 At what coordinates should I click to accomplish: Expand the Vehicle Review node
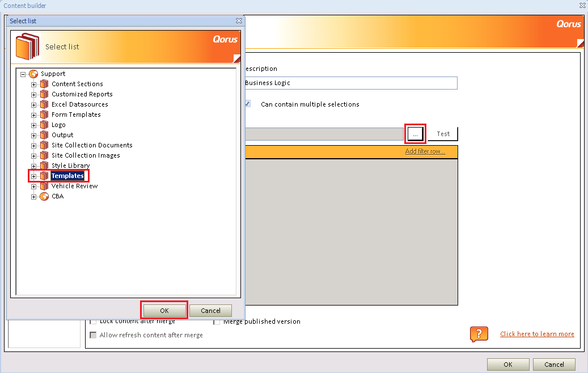tap(34, 186)
